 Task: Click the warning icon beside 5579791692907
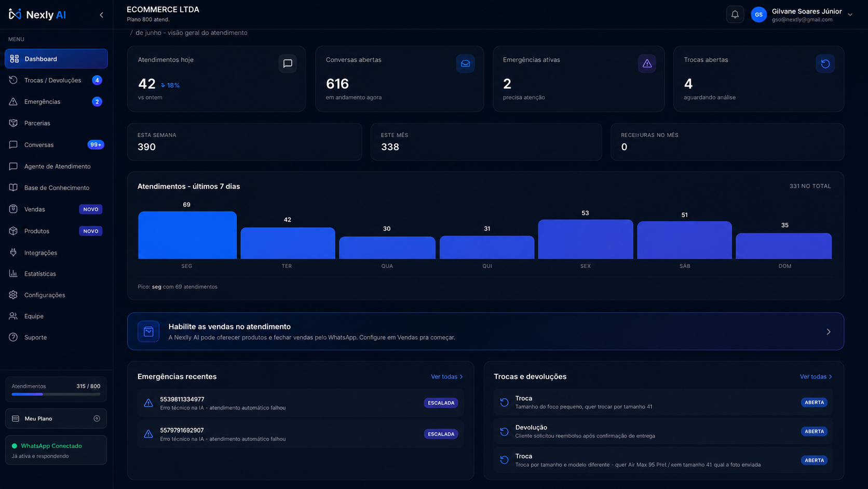point(148,434)
